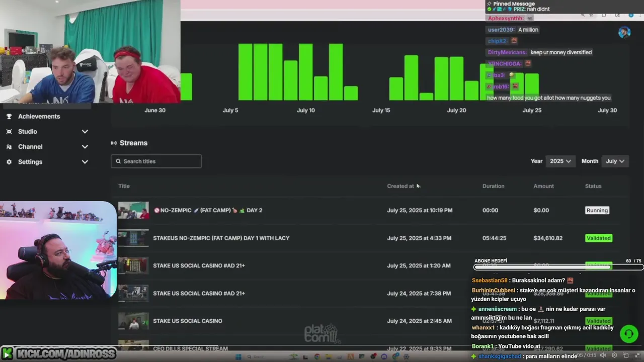Click the Title column header
The height and width of the screenshot is (362, 644).
(x=124, y=186)
